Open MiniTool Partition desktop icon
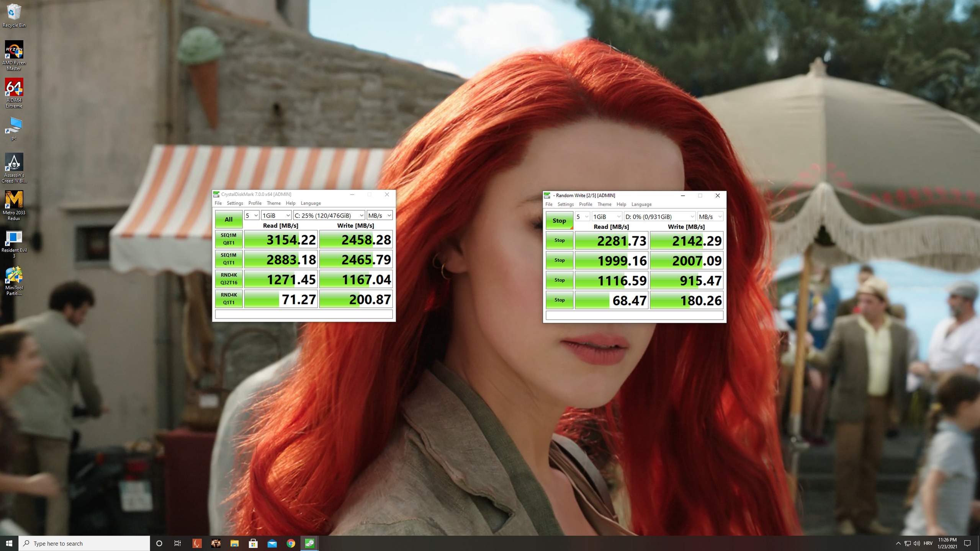 pos(14,275)
